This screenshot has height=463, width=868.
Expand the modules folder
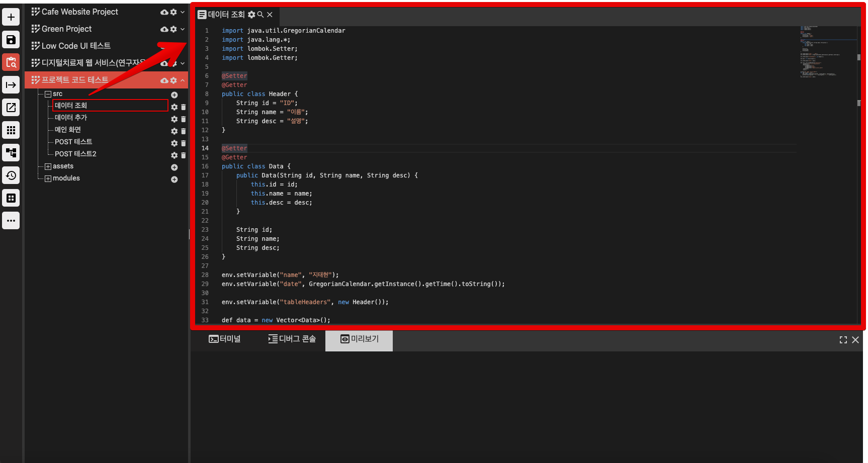[x=48, y=178]
